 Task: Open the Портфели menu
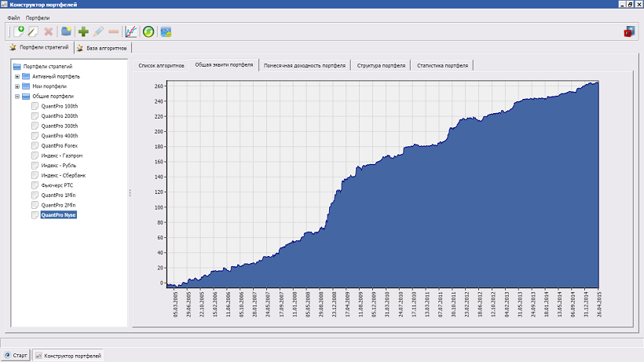(x=37, y=17)
